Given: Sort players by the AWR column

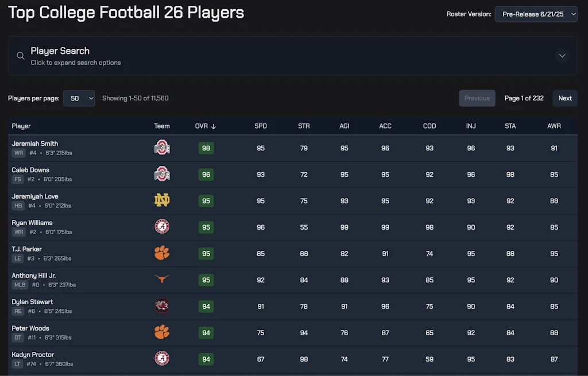Looking at the screenshot, I should point(554,126).
